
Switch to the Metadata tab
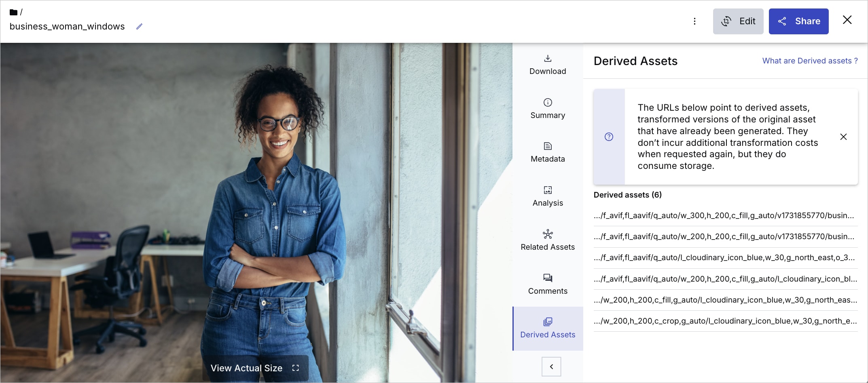[548, 153]
